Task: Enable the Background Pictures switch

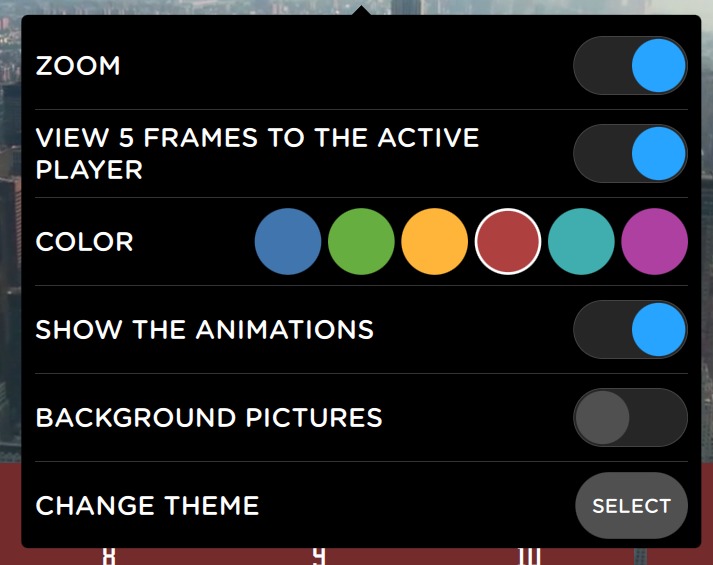Action: pos(630,418)
